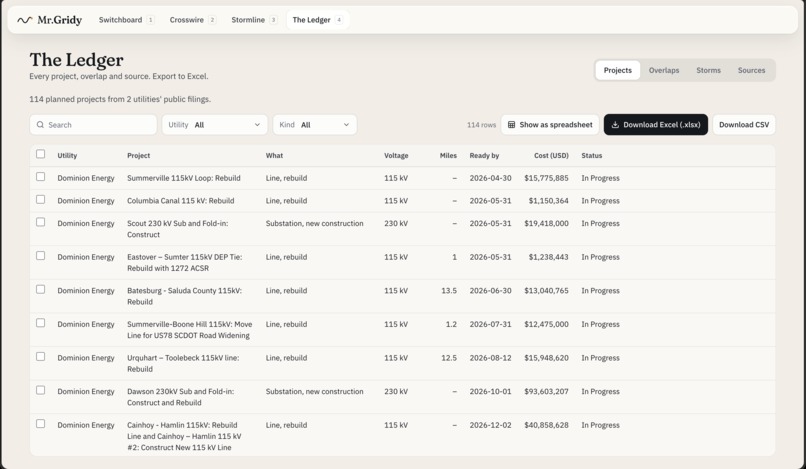Select The Ledger nav tab
806x469 pixels.
[x=318, y=20]
